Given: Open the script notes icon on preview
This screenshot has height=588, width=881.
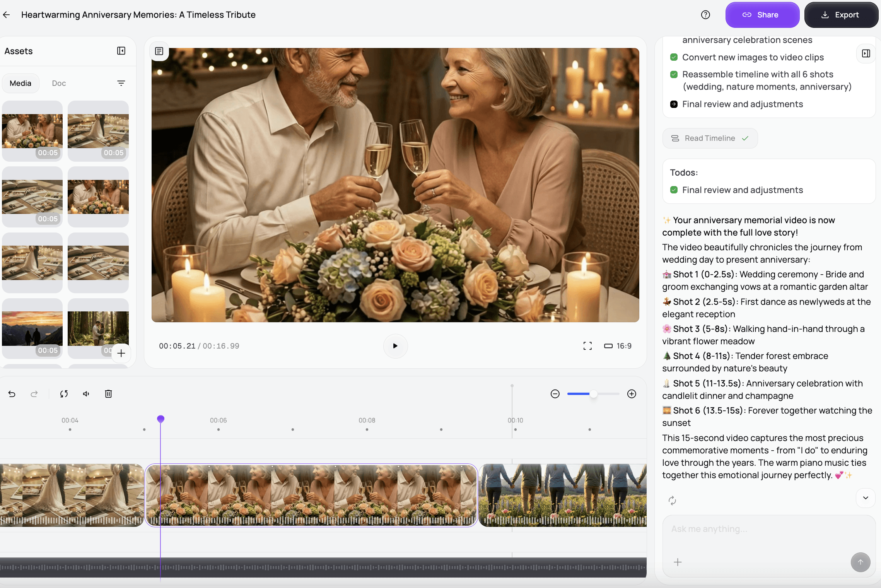Looking at the screenshot, I should click(x=159, y=51).
